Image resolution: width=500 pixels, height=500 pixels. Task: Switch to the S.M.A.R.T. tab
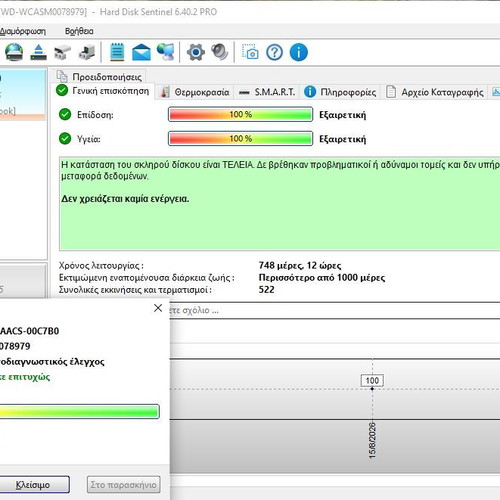point(268,92)
